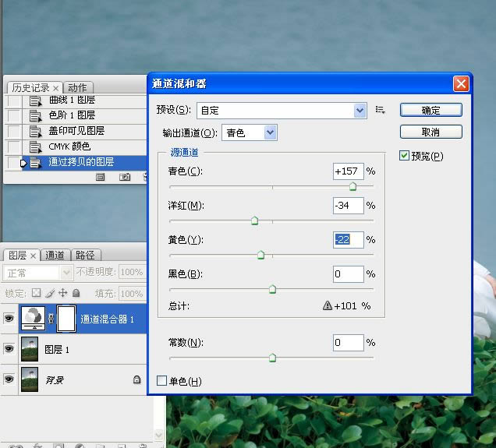Click the lock transparent pixels icon
Viewport: 496px width, 448px height.
pyautogui.click(x=36, y=294)
